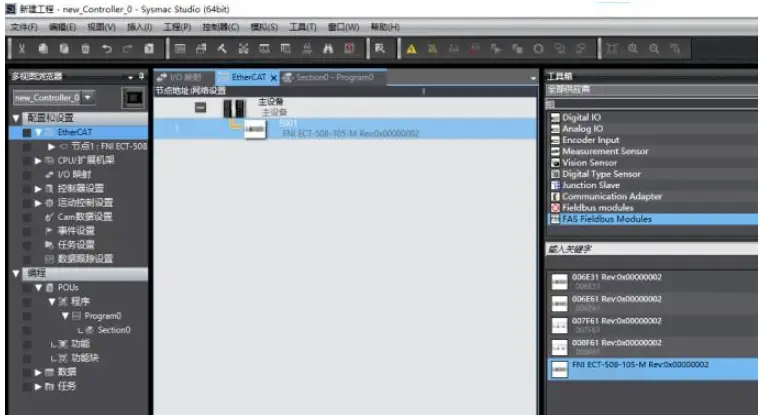Click the Paste toolbar icon
This screenshot has height=419, width=770.
(x=64, y=49)
